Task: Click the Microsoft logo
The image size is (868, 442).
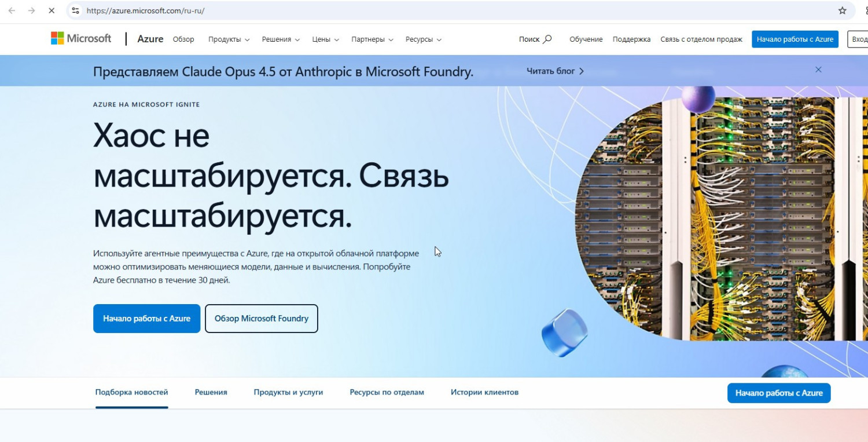Action: 81,39
